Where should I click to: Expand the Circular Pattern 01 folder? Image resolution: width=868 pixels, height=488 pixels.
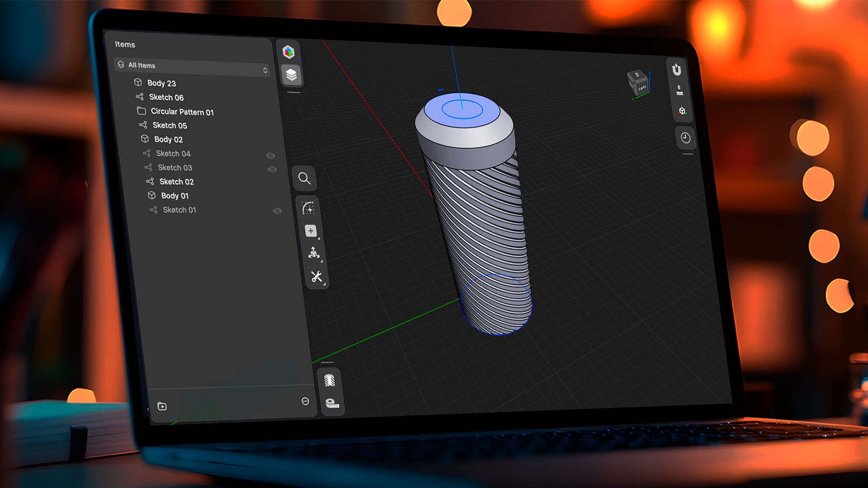tap(141, 111)
